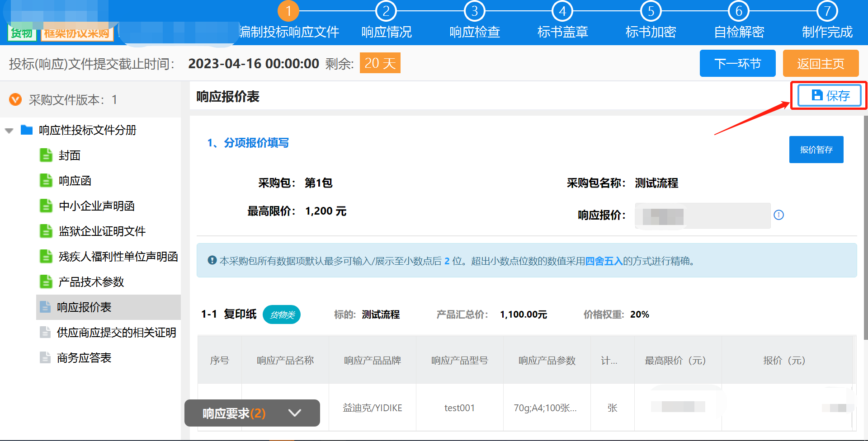Click the 货物类 tag beside 复印纸
Viewport: 868px width, 441px height.
(282, 314)
